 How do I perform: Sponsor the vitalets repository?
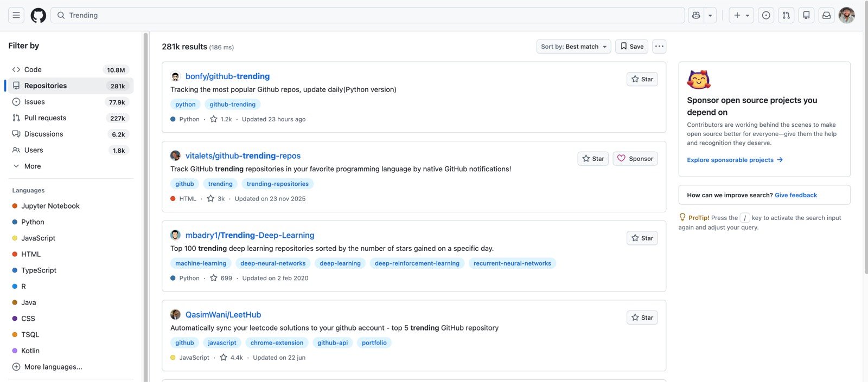pyautogui.click(x=635, y=159)
